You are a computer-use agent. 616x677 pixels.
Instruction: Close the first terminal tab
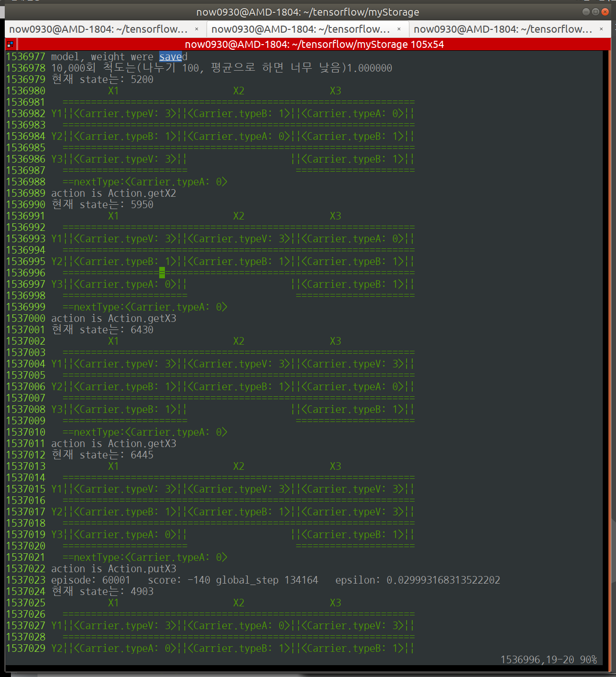pos(197,29)
